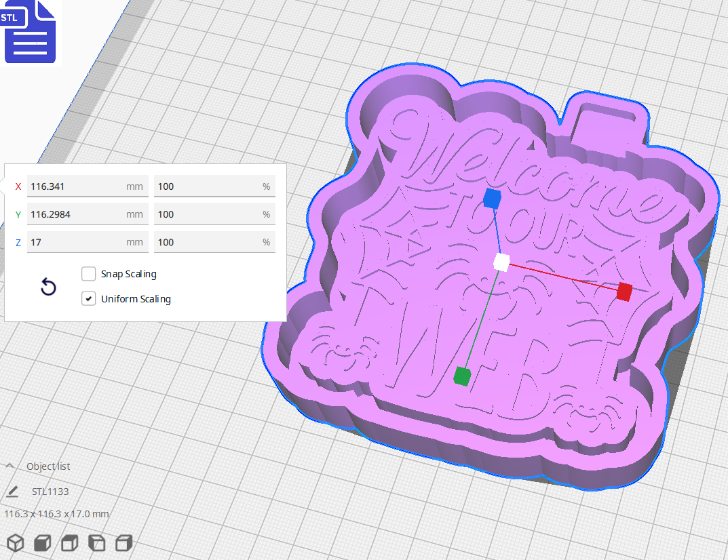728x560 pixels.
Task: Select the STL1133 object entry
Action: tap(50, 491)
